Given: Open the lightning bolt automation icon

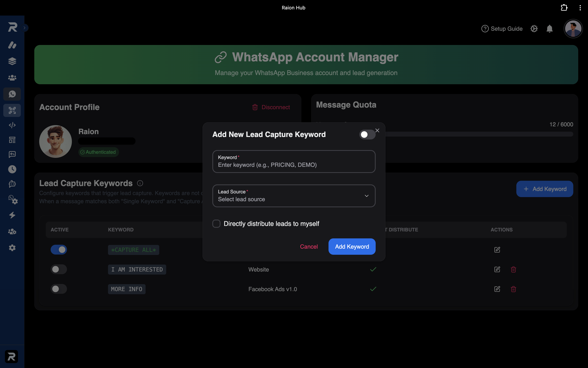Looking at the screenshot, I should pos(12,215).
